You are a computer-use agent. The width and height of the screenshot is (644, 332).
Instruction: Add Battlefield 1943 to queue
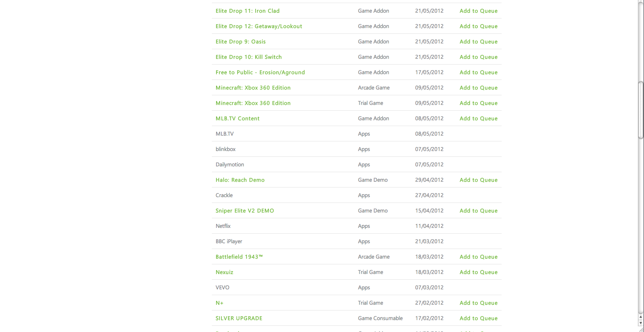pos(479,257)
